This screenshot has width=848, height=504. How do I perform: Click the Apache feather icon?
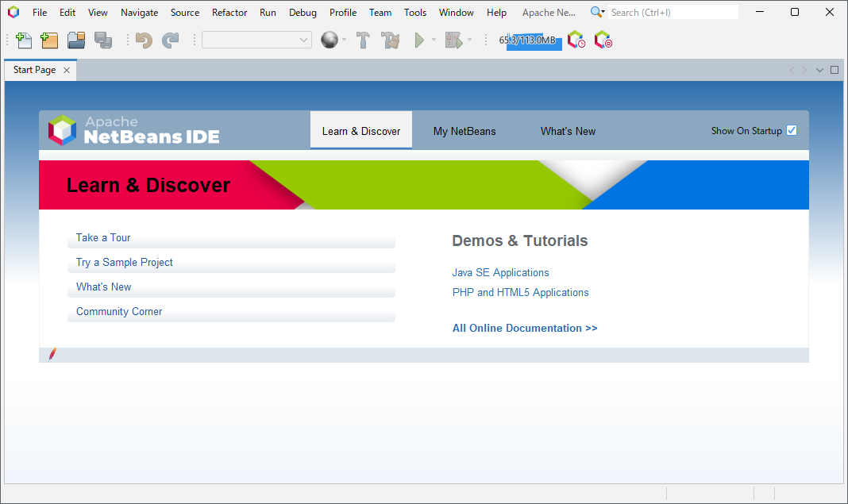pos(52,355)
